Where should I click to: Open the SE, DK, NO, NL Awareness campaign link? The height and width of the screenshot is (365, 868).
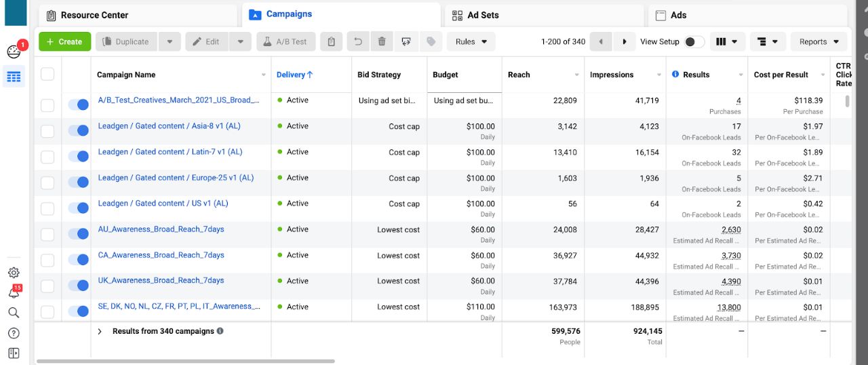179,306
